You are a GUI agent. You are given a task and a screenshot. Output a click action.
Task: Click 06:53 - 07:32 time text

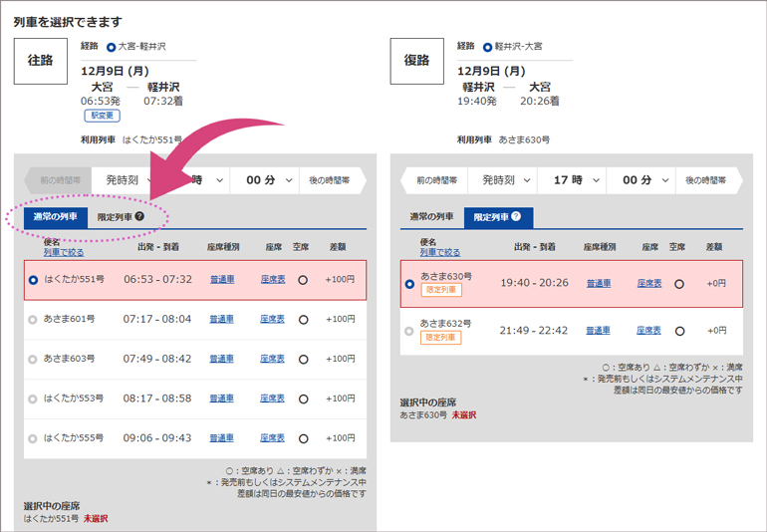tap(157, 280)
